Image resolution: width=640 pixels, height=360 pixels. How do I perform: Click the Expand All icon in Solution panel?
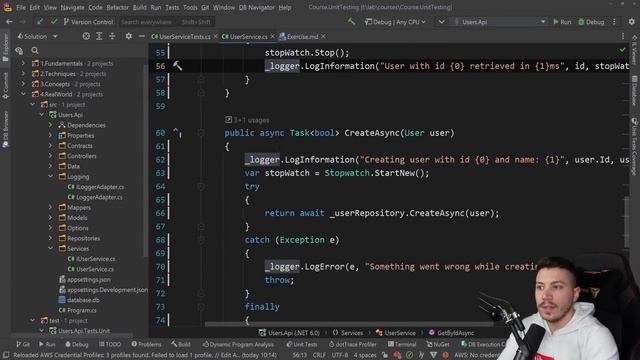tap(99, 36)
